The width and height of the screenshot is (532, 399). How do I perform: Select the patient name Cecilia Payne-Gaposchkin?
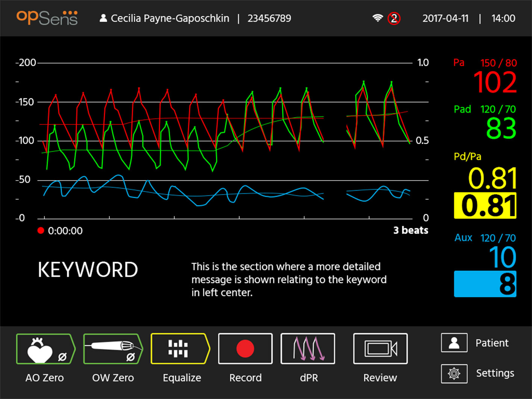tap(170, 18)
